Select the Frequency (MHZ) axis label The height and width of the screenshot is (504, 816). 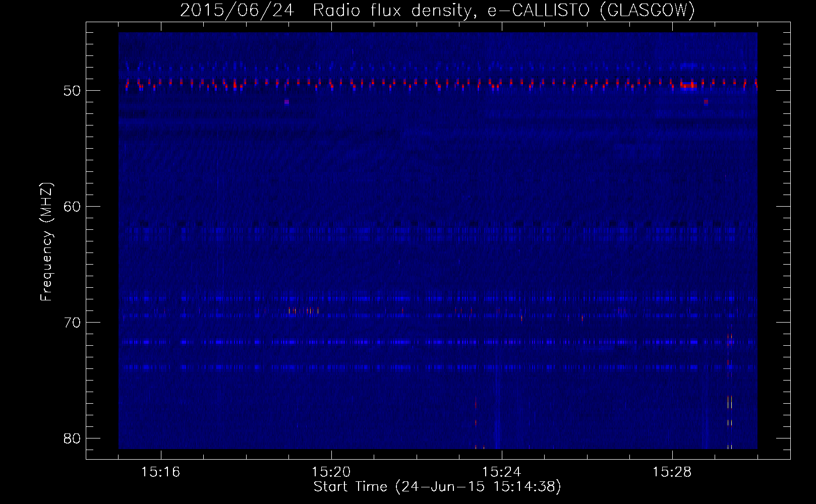point(46,241)
